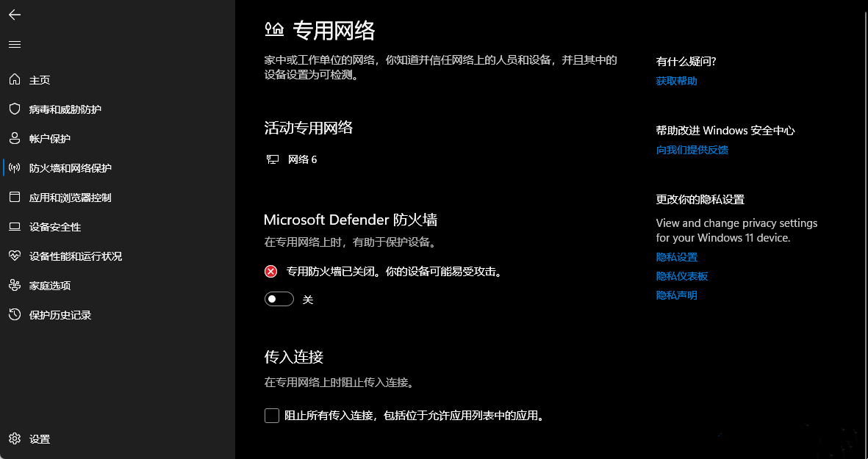Open 主页 (Home) in the sidebar

click(38, 79)
